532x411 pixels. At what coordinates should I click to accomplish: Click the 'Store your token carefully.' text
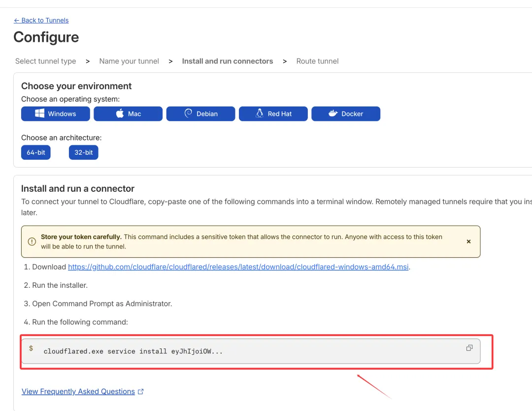(81, 237)
